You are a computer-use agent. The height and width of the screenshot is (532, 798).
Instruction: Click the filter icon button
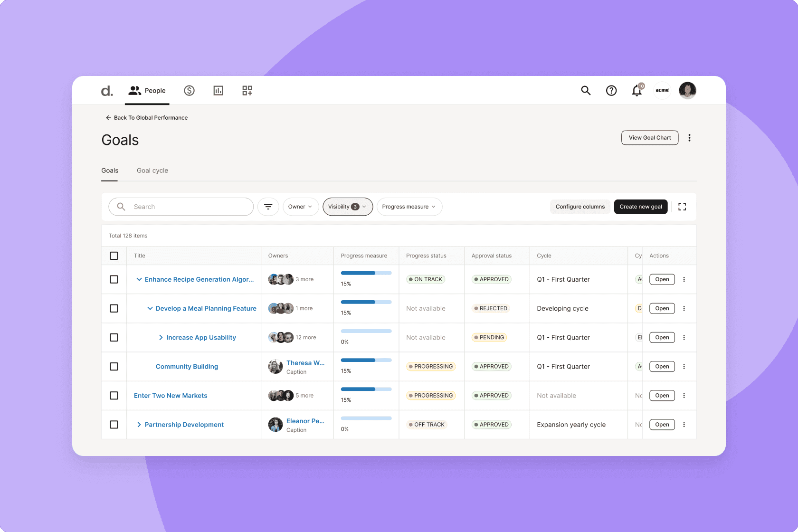[268, 207]
